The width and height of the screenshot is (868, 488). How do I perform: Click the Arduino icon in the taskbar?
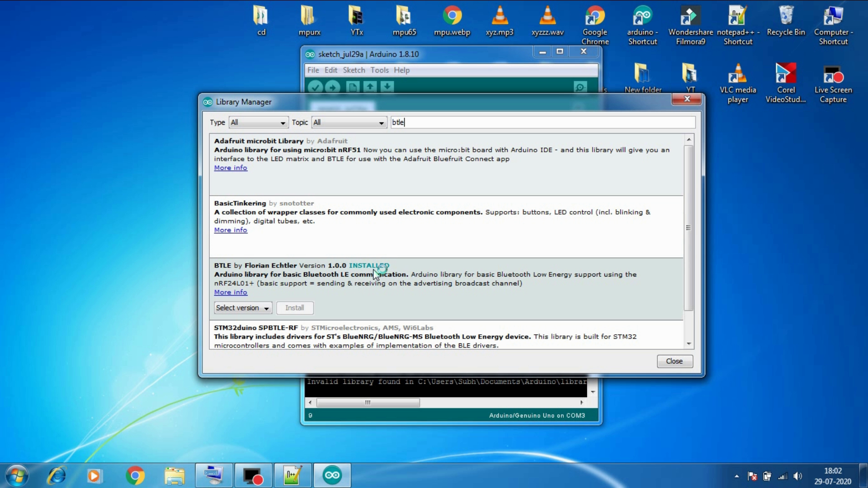[332, 475]
